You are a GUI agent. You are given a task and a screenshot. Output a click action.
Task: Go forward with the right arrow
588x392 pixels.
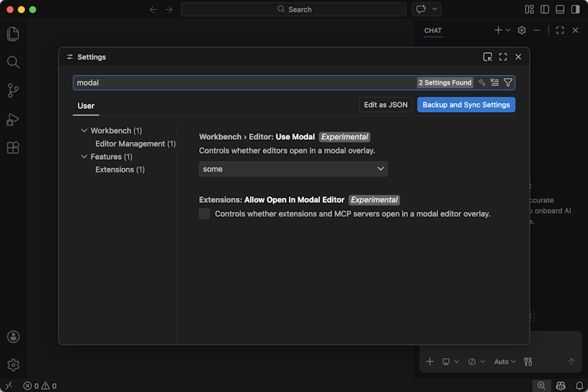[169, 10]
